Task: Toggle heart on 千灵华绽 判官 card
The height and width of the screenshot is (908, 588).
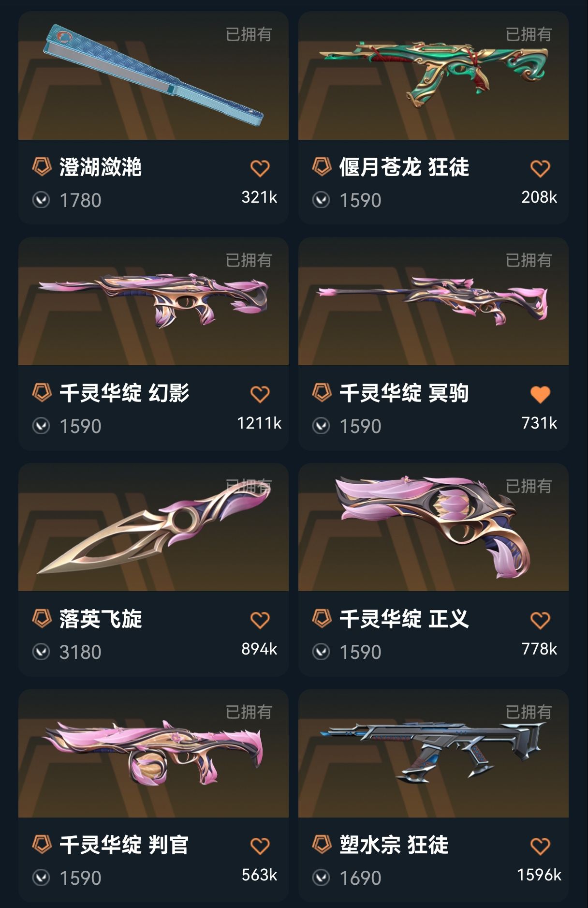Action: click(x=260, y=846)
